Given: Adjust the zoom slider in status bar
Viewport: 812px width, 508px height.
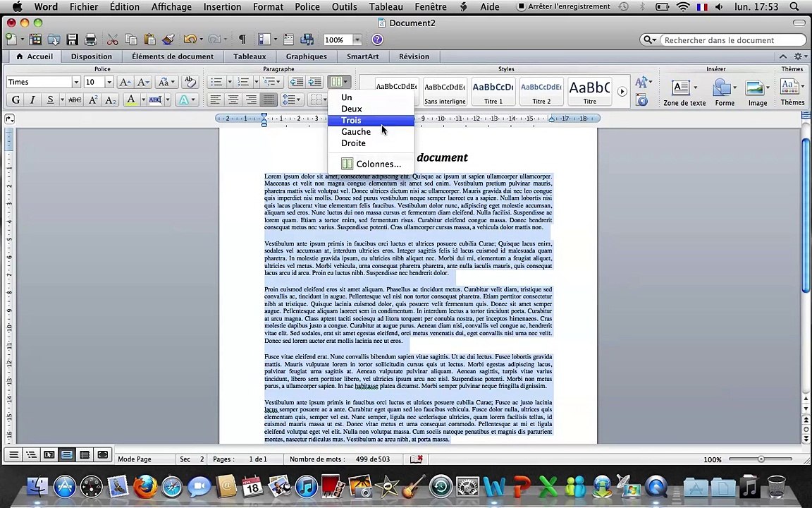Looking at the screenshot, I should click(761, 459).
